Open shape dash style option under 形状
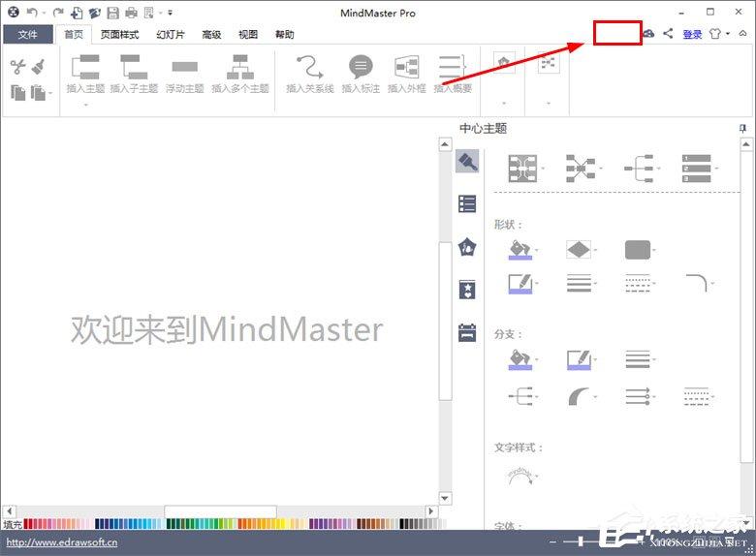The height and width of the screenshot is (556, 756). pos(641,283)
